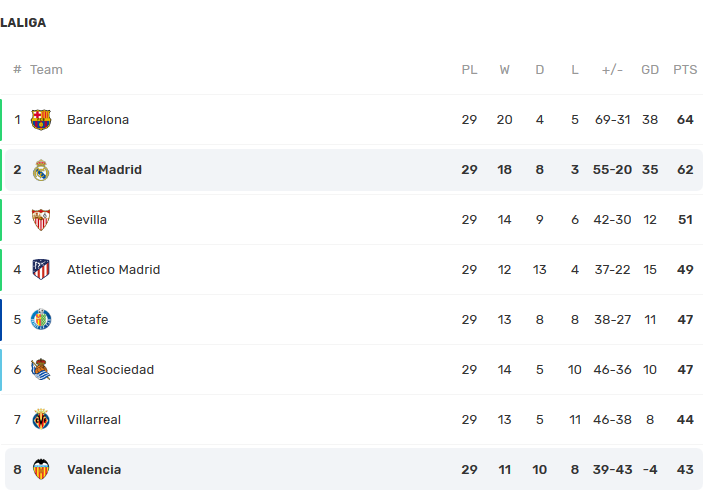Click the Valencia club crest
This screenshot has width=703, height=490.
point(41,470)
